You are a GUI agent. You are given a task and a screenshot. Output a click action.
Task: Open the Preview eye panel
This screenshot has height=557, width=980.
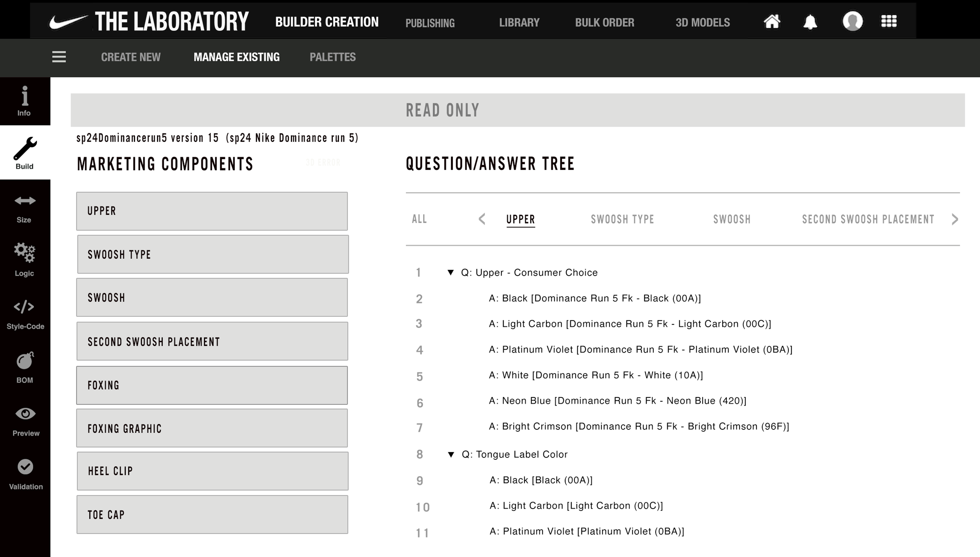[25, 421]
